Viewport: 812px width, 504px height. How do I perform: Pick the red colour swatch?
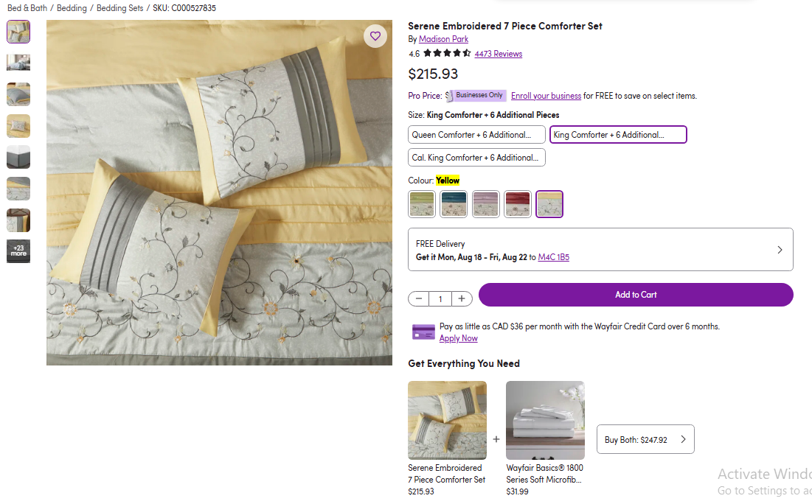point(517,204)
